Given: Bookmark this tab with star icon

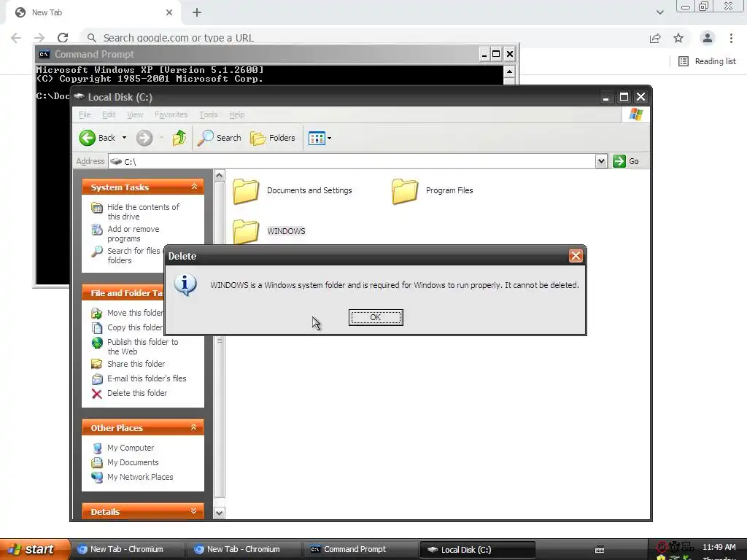Looking at the screenshot, I should click(678, 38).
